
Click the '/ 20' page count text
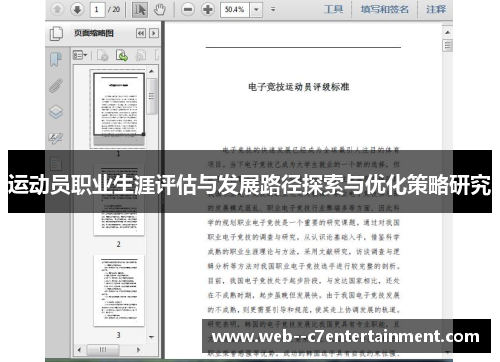(114, 9)
